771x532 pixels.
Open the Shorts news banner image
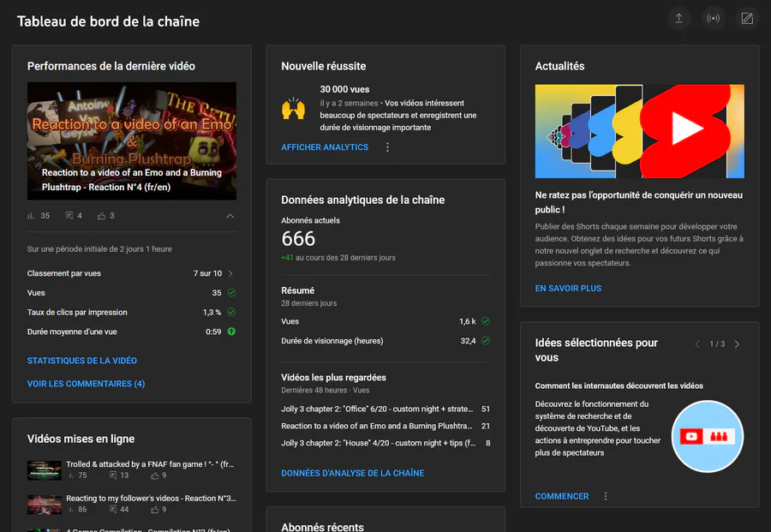[x=640, y=131]
